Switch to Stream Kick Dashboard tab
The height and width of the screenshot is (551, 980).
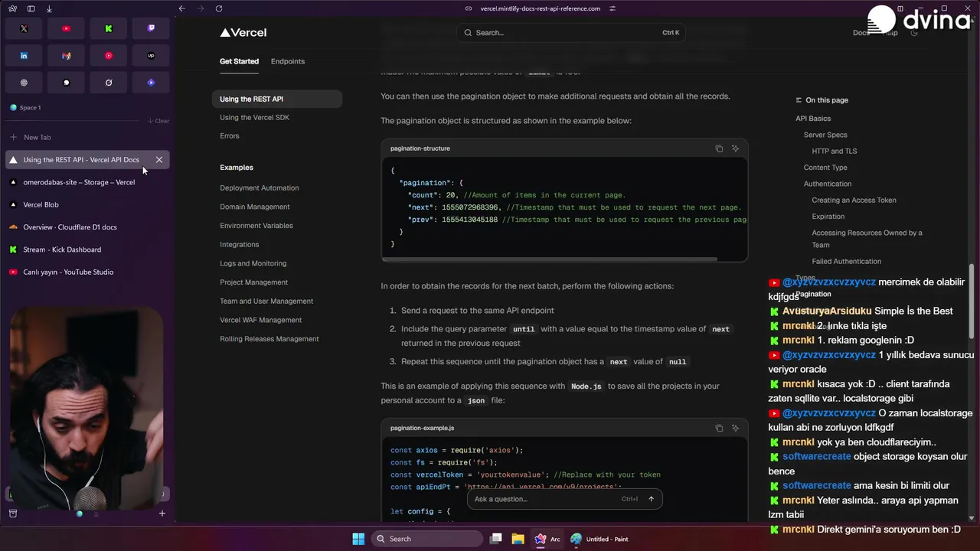87,249
